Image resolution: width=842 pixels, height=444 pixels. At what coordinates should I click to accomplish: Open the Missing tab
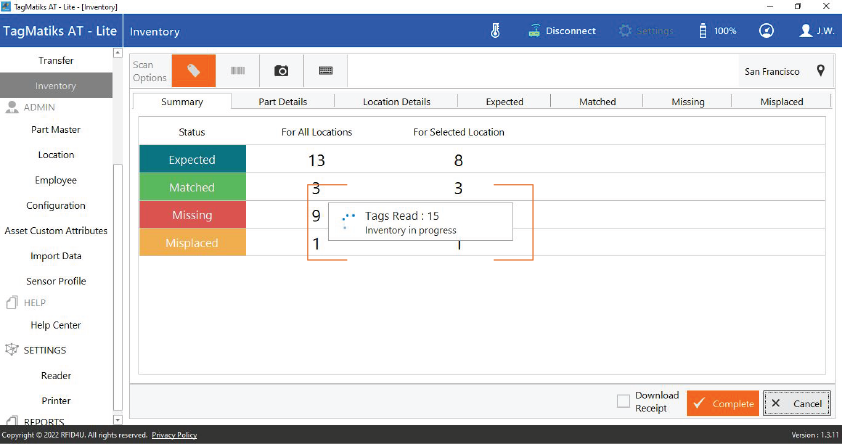point(687,101)
